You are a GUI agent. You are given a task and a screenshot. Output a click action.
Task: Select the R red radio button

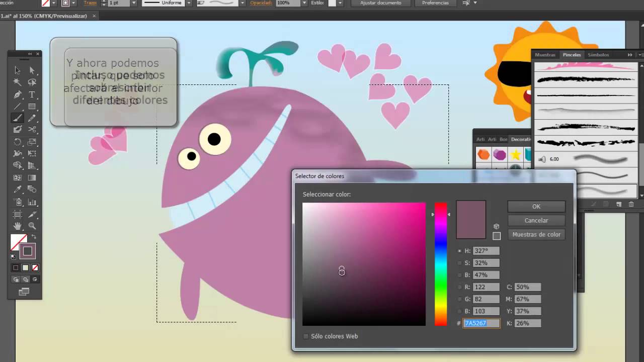pos(459,287)
